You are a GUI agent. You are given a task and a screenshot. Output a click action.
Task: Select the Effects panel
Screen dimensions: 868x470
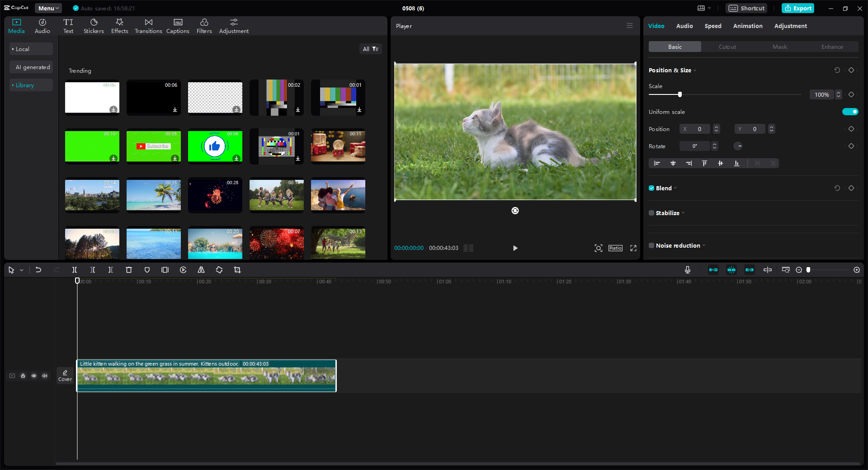[119, 26]
